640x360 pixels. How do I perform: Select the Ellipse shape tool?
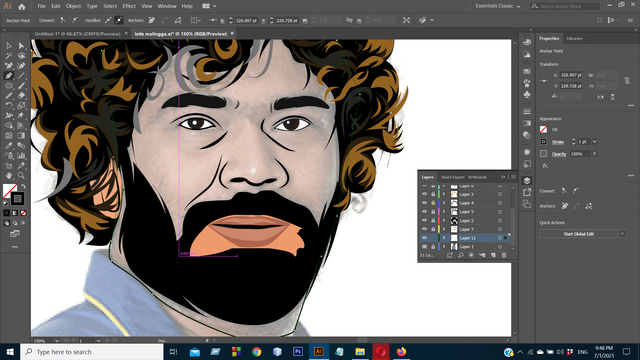(9, 86)
